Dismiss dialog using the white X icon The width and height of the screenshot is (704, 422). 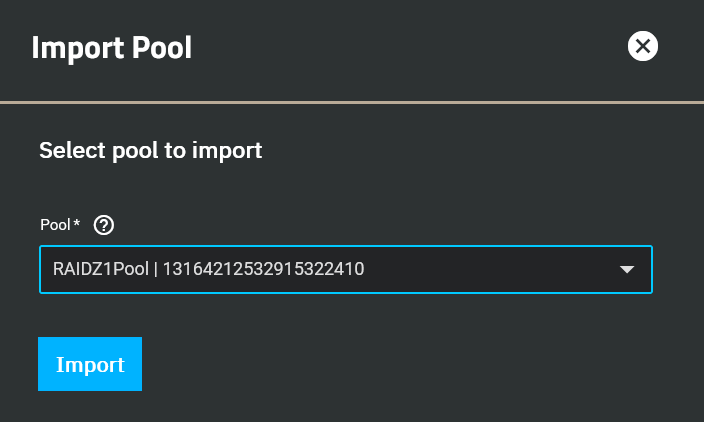tap(642, 46)
